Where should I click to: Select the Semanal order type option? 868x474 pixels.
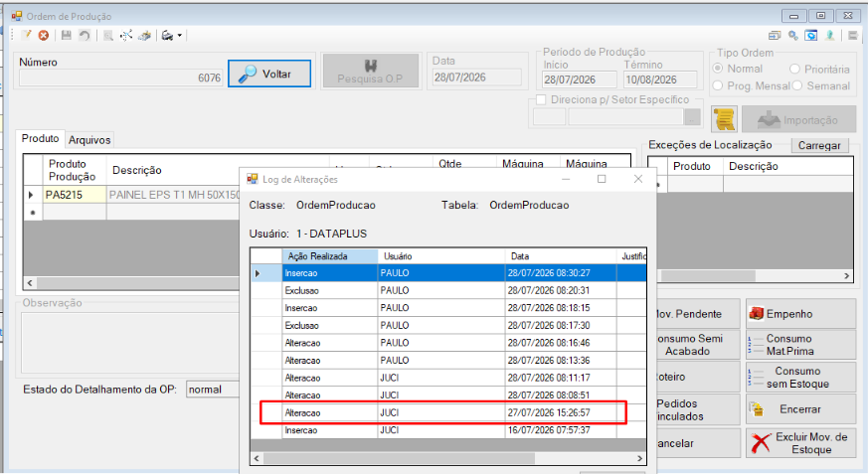pos(797,85)
